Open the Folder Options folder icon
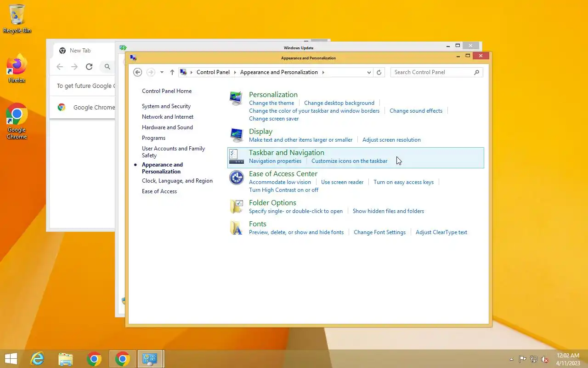The width and height of the screenshot is (588, 368). tap(236, 207)
